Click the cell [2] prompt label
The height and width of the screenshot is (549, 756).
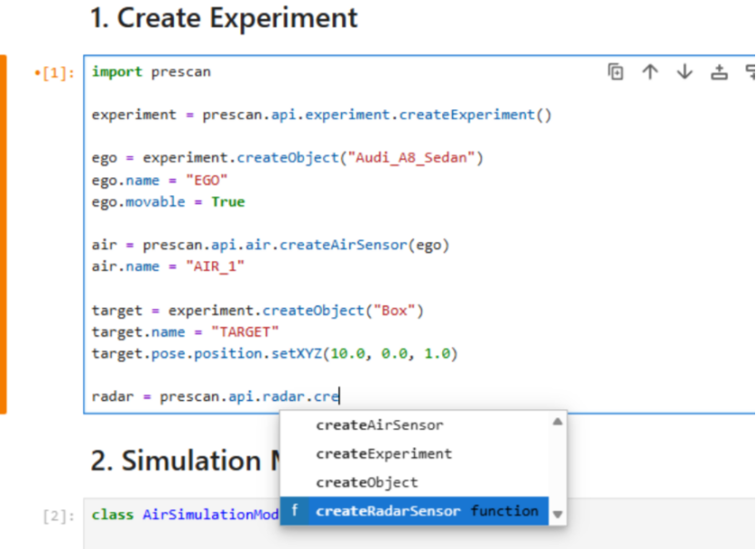click(x=58, y=516)
